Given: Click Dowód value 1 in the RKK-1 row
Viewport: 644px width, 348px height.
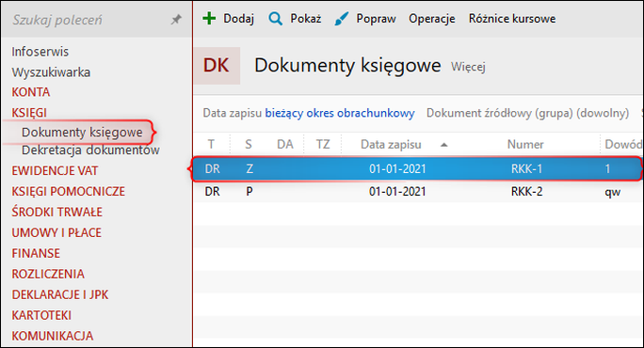Looking at the screenshot, I should (x=607, y=168).
